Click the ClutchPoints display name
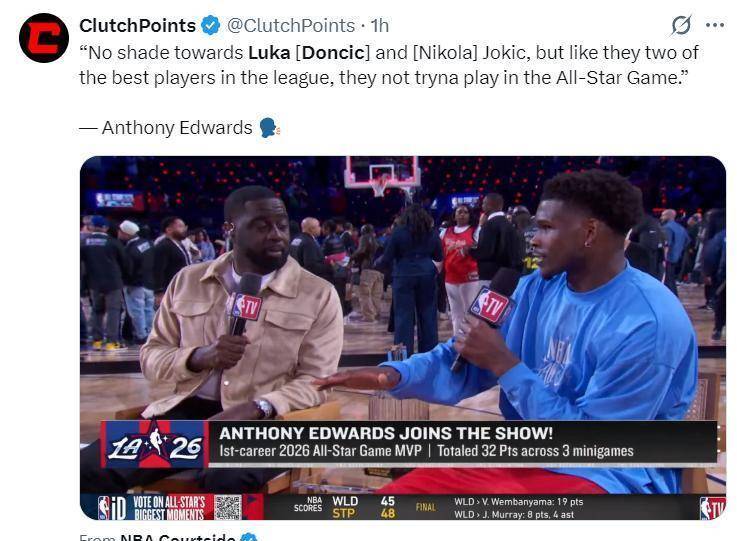The height and width of the screenshot is (541, 737). coord(137,25)
